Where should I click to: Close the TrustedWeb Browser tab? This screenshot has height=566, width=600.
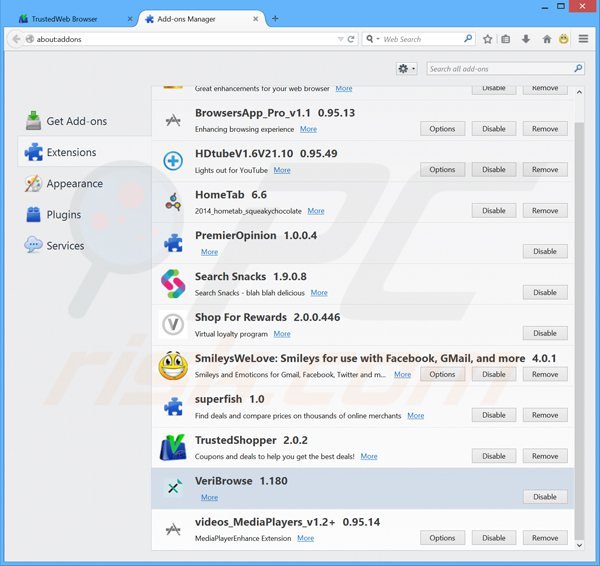click(x=130, y=19)
